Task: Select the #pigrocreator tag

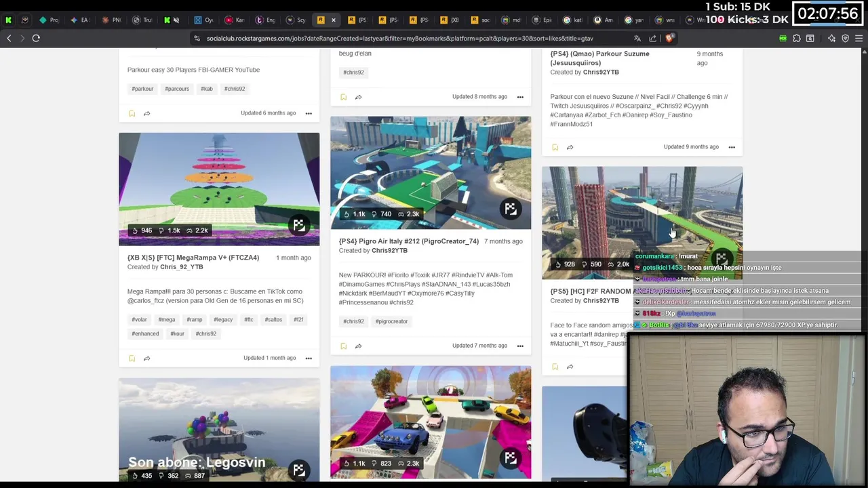Action: coord(391,321)
